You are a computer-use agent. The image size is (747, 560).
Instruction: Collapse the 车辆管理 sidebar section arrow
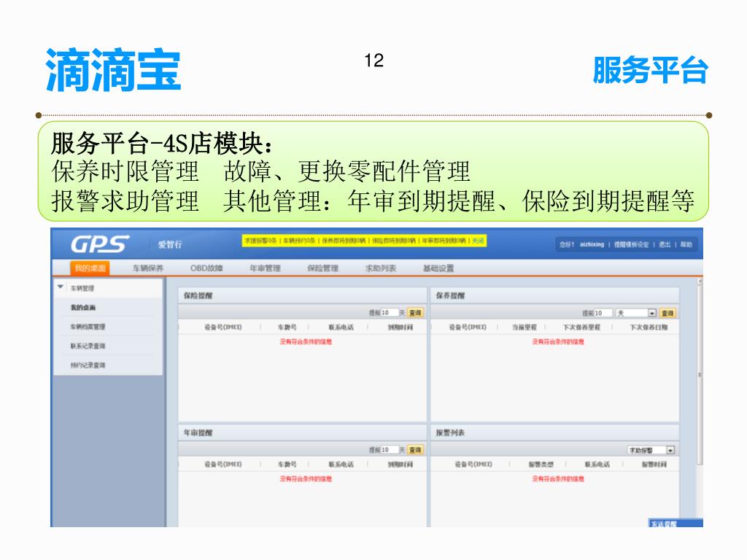click(61, 287)
